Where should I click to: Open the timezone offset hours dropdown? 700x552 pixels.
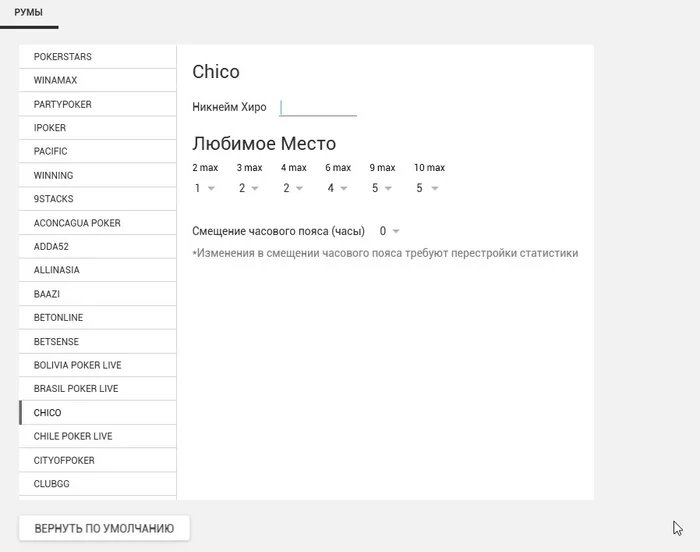click(x=389, y=231)
